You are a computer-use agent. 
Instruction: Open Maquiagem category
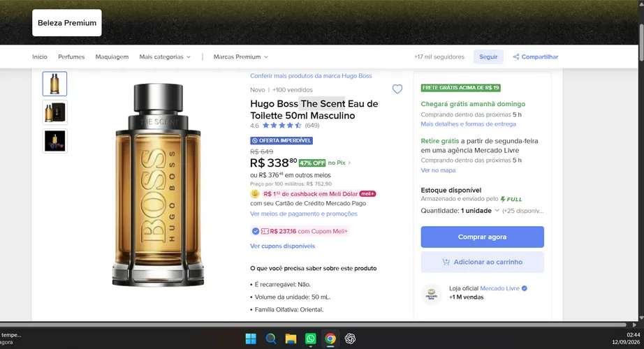112,57
